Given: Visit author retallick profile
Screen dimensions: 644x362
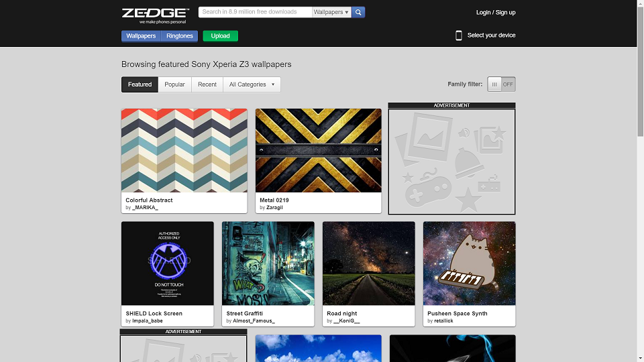Looking at the screenshot, I should [x=443, y=321].
